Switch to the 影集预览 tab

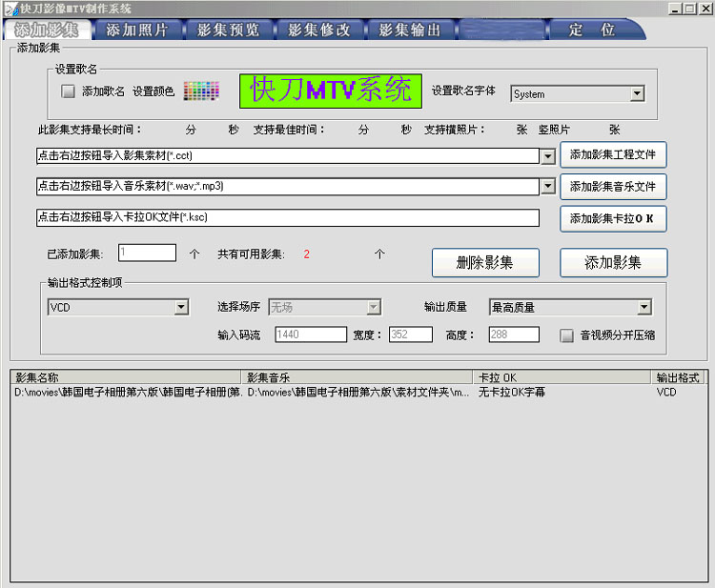tap(228, 30)
